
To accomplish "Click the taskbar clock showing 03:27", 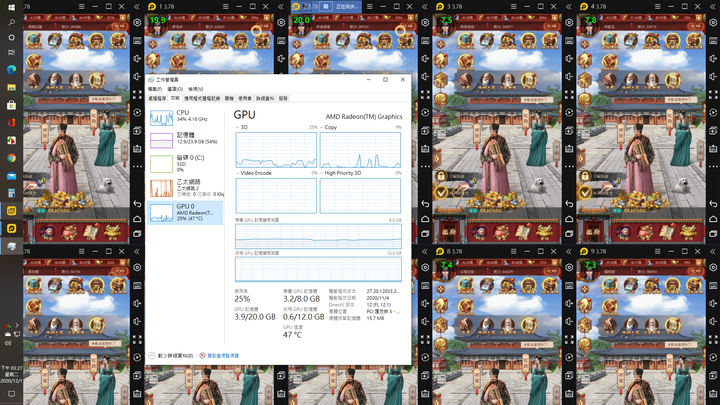I will [11, 374].
